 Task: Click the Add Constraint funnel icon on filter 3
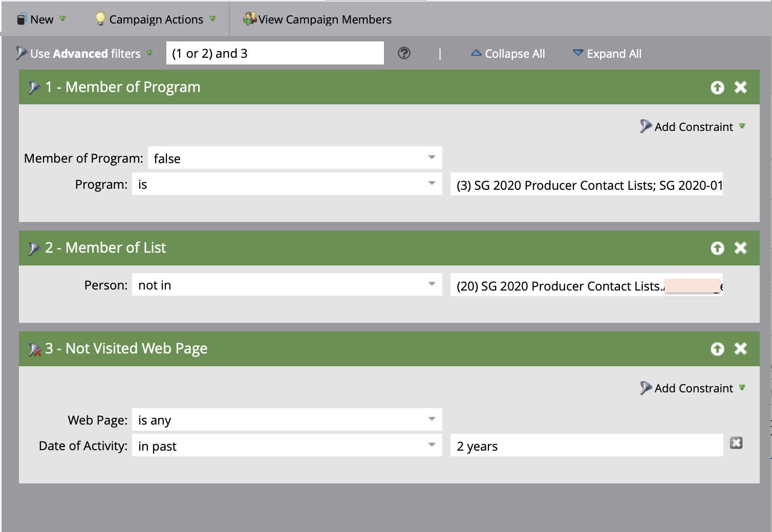pyautogui.click(x=646, y=388)
